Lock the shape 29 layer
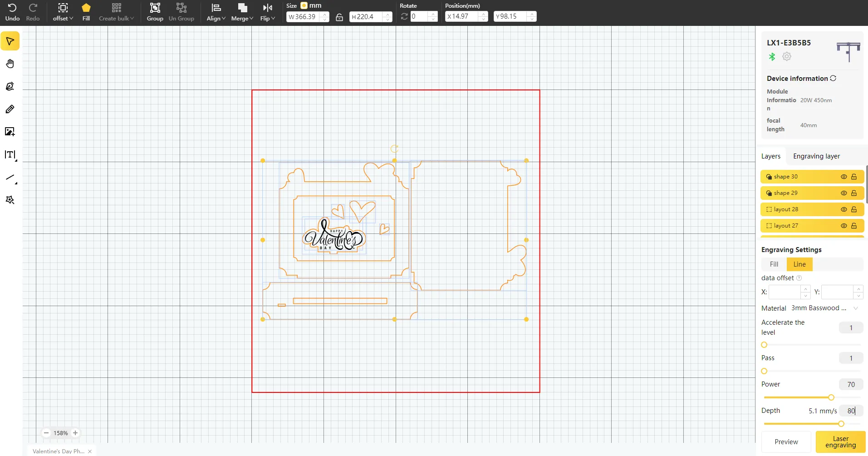This screenshot has width=868, height=456. [854, 193]
